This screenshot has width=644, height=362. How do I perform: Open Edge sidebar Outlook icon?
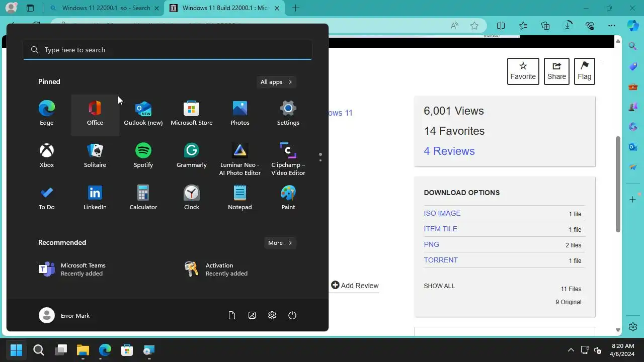tap(633, 147)
